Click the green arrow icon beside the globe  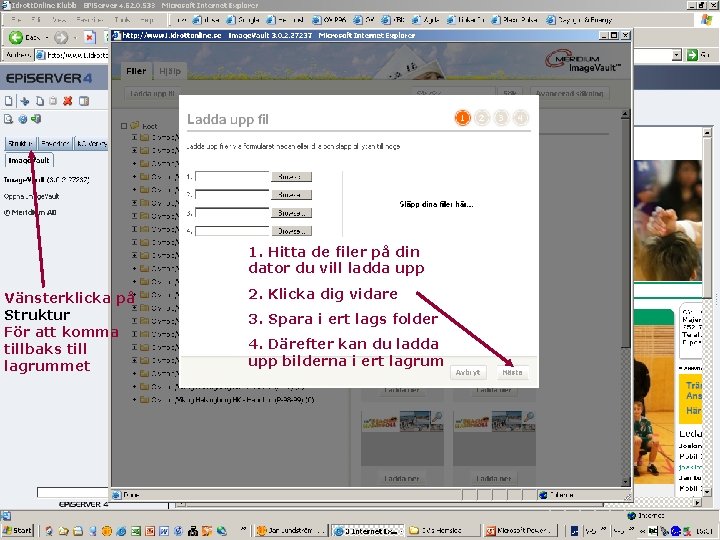36,119
